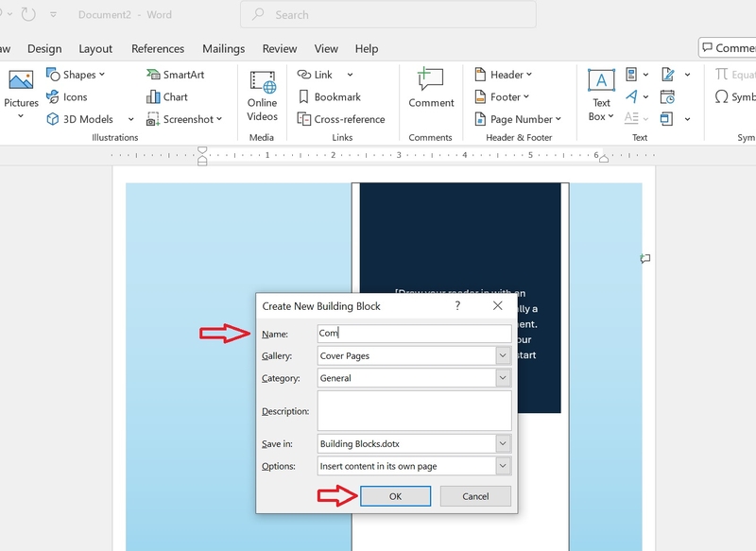Click inside the Description text box
756x551 pixels.
pos(414,411)
